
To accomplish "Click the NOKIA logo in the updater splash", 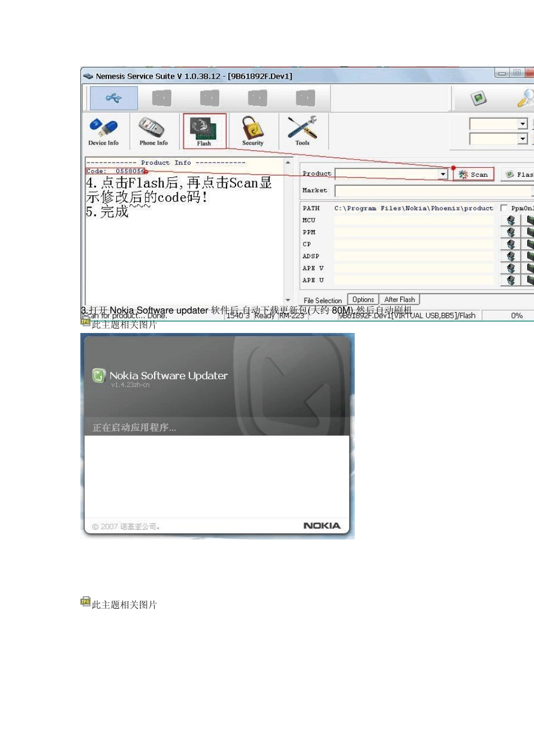I will (x=322, y=526).
